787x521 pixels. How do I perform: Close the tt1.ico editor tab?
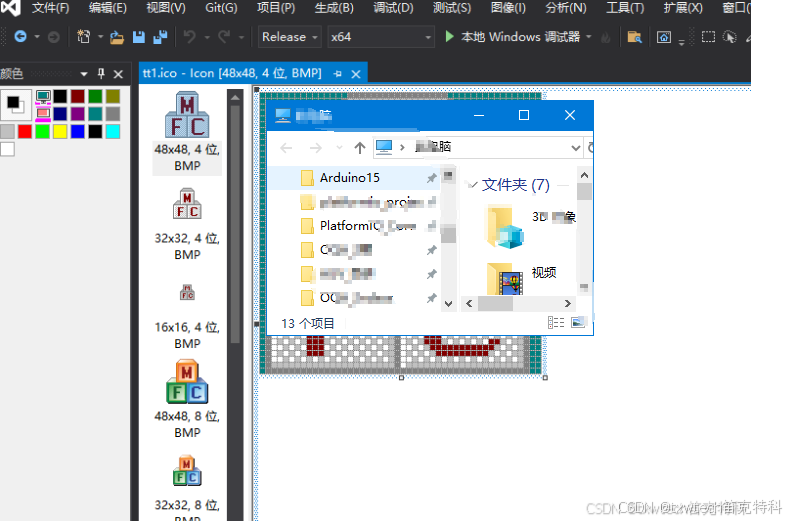356,74
